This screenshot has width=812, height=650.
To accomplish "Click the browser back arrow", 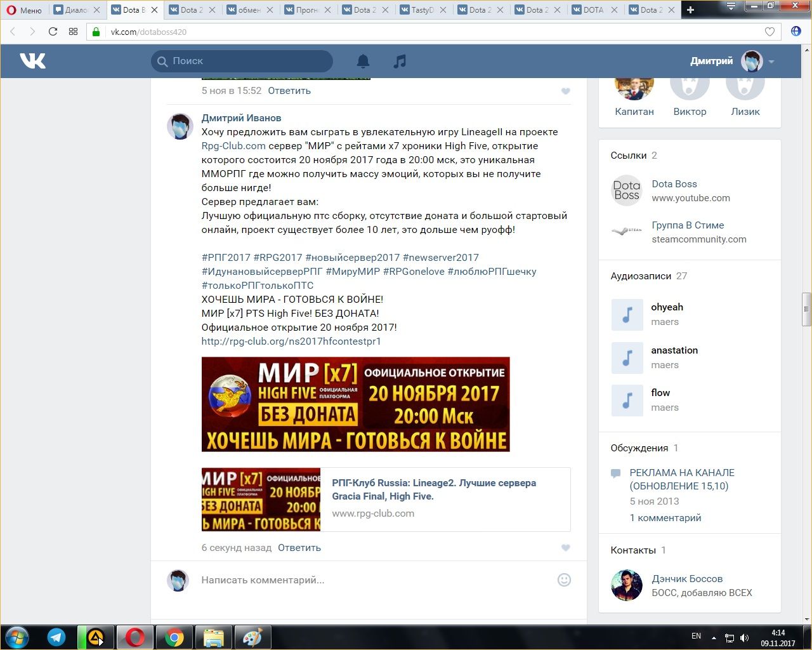I will click(13, 32).
